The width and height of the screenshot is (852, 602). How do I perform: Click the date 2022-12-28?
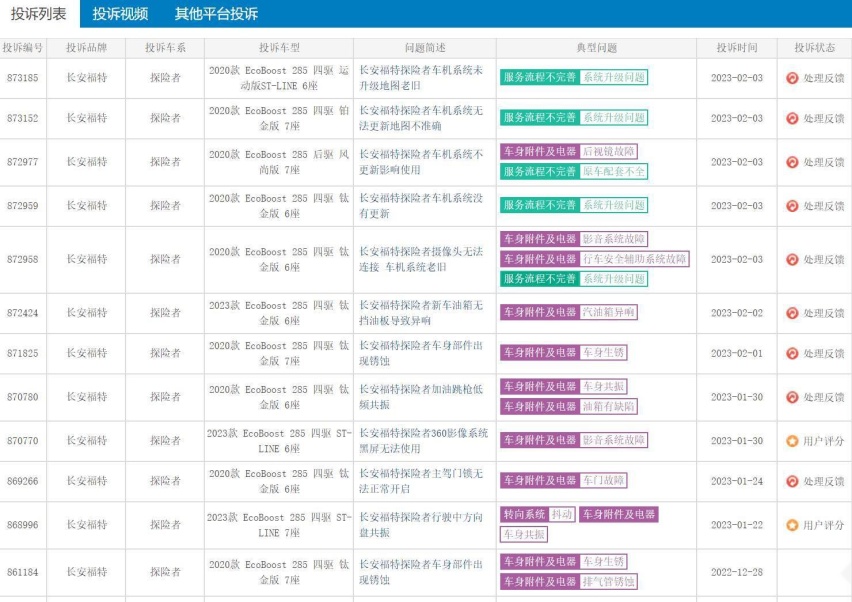click(x=737, y=572)
